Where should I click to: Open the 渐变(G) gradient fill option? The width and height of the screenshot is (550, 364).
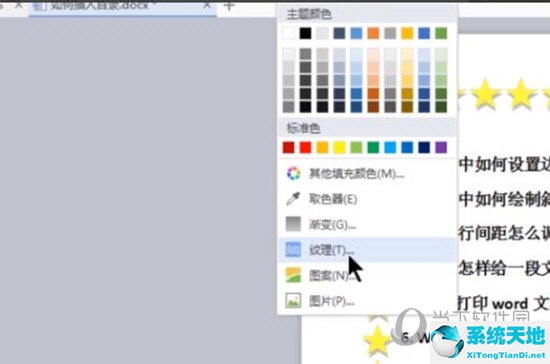click(367, 224)
